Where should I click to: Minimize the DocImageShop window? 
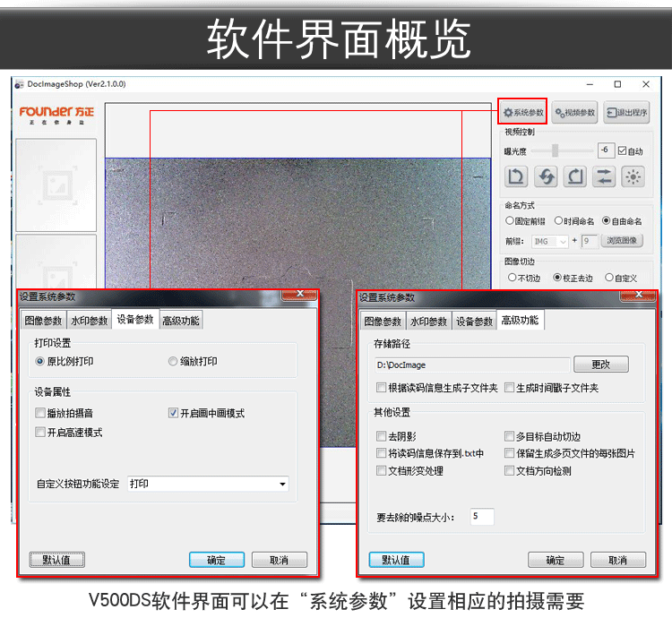pyautogui.click(x=590, y=84)
